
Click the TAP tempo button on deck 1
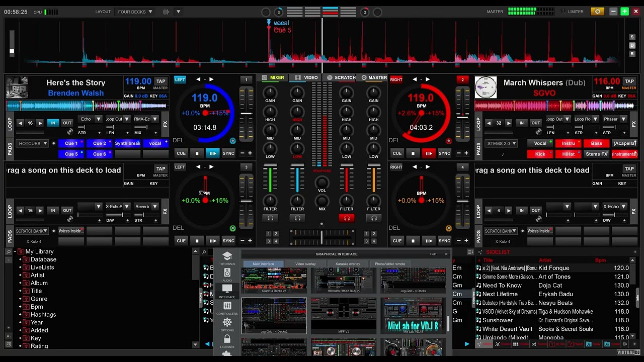pyautogui.click(x=160, y=81)
